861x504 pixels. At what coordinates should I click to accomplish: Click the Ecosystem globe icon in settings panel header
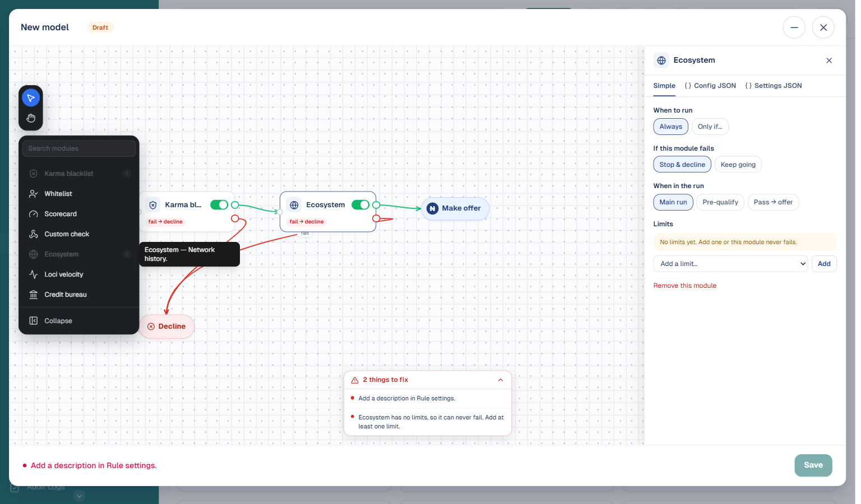pos(661,60)
